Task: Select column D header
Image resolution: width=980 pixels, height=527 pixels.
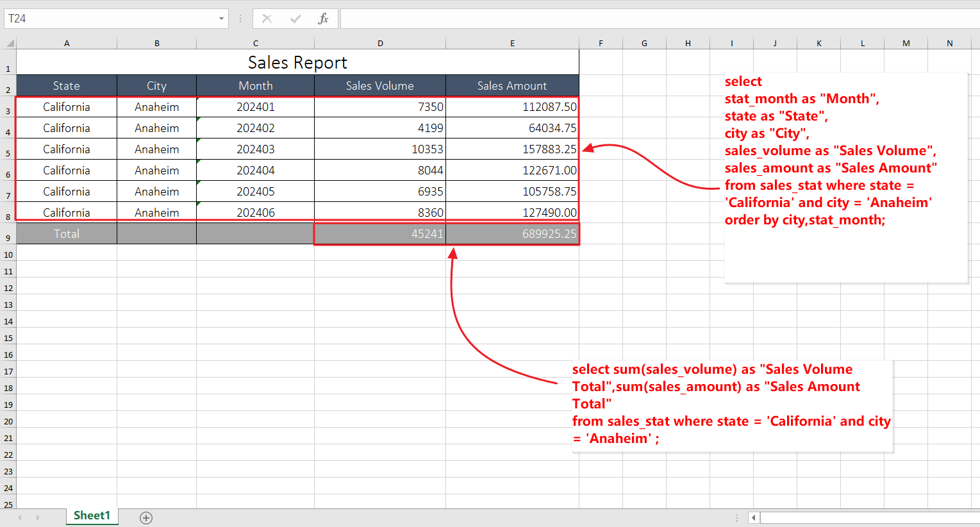Action: tap(380, 44)
